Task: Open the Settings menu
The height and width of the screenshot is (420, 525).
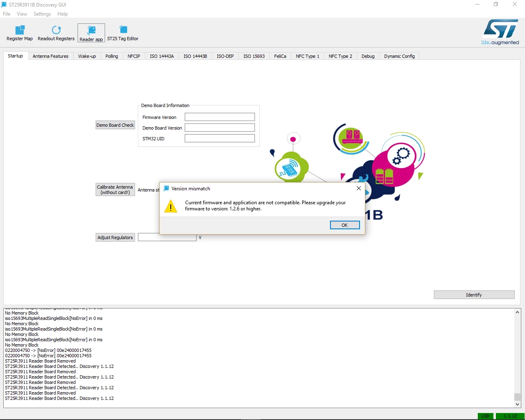Action: tap(42, 14)
